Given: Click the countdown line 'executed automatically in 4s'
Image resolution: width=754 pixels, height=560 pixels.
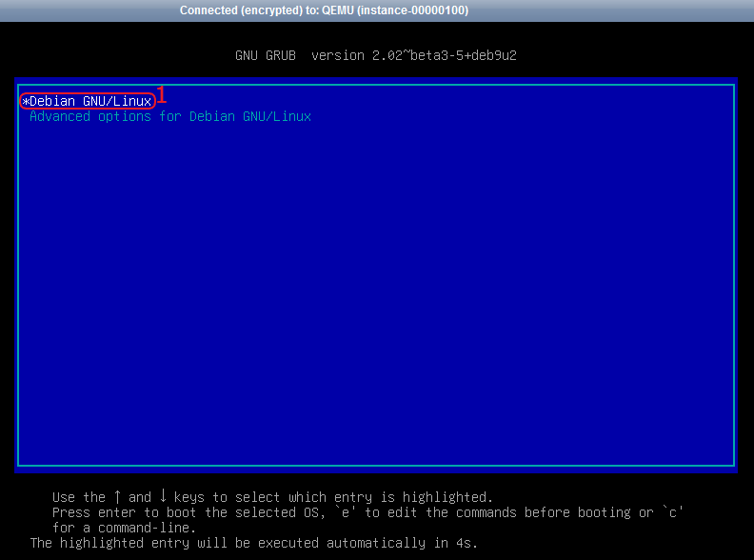Looking at the screenshot, I should pyautogui.click(x=253, y=543).
